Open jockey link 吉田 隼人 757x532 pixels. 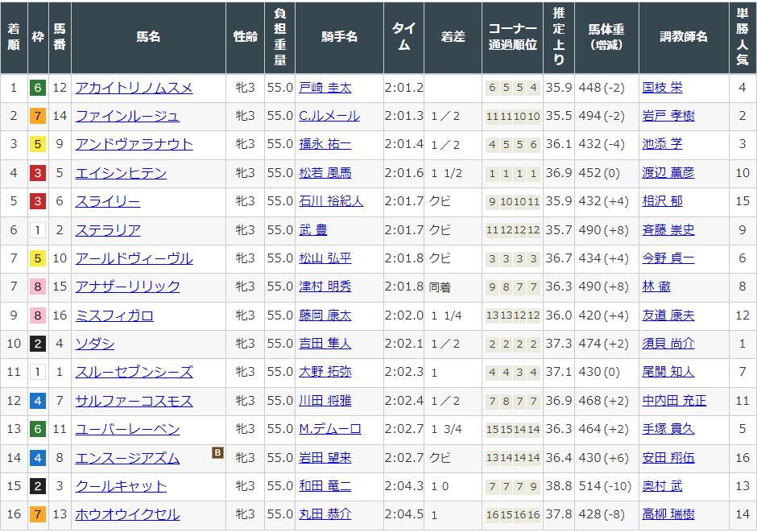(x=325, y=344)
